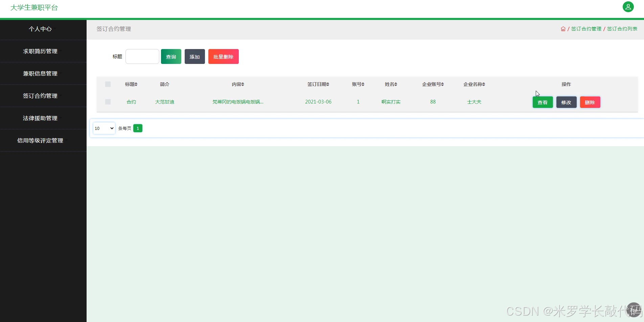This screenshot has height=322, width=644.
Task: Click the 签订合约管理 breadcrumb link
Action: (x=586, y=29)
